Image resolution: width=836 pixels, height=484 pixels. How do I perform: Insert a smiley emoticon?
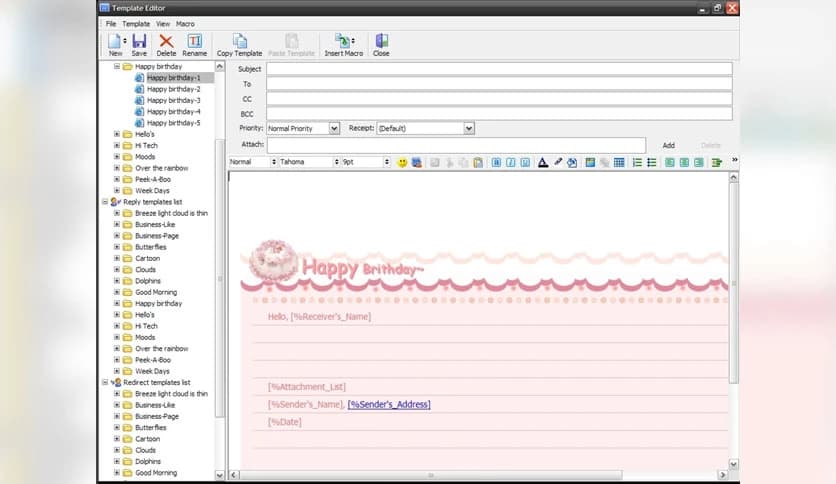point(403,163)
